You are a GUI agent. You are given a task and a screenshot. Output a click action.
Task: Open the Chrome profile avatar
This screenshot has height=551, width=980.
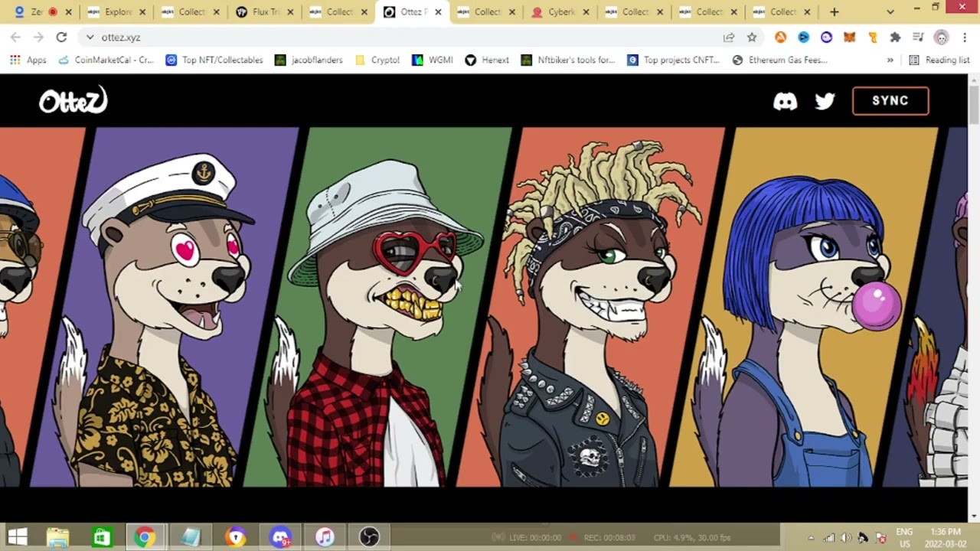[x=942, y=37]
